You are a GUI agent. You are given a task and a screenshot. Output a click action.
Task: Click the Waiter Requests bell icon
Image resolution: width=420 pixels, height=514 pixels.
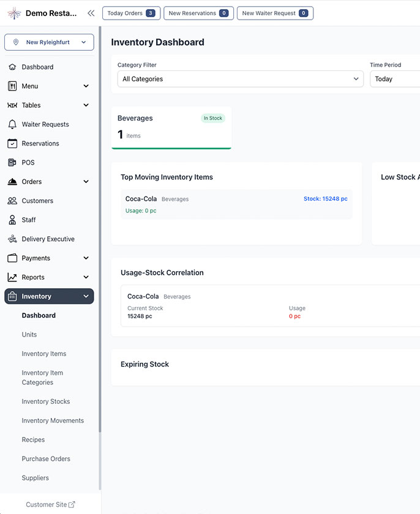pyautogui.click(x=12, y=124)
